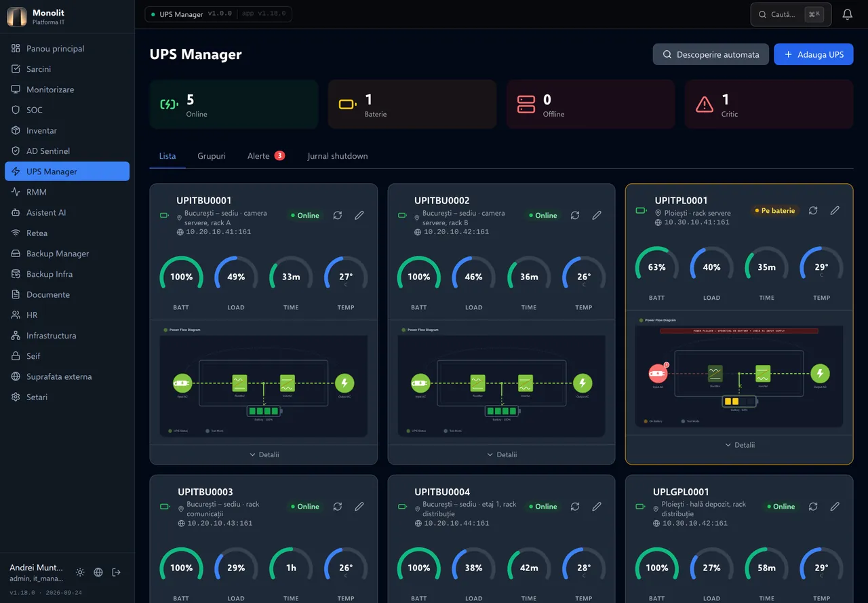The height and width of the screenshot is (603, 868).
Task: Open Sarcini from the sidebar
Action: tap(67, 69)
